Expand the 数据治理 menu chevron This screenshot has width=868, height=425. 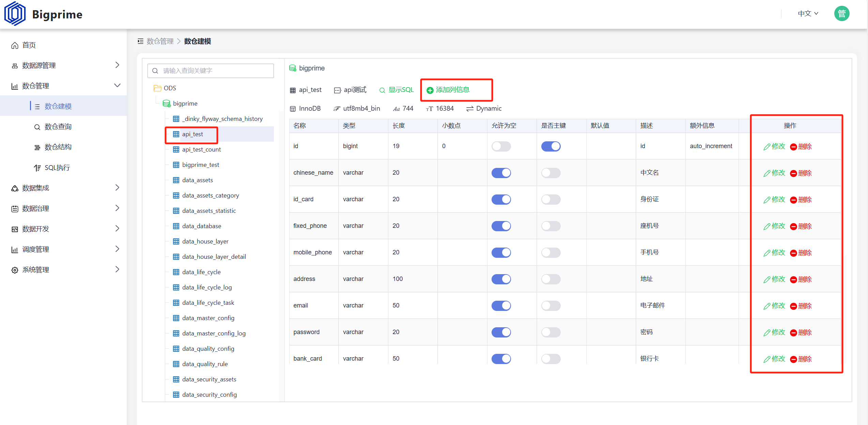pyautogui.click(x=117, y=208)
